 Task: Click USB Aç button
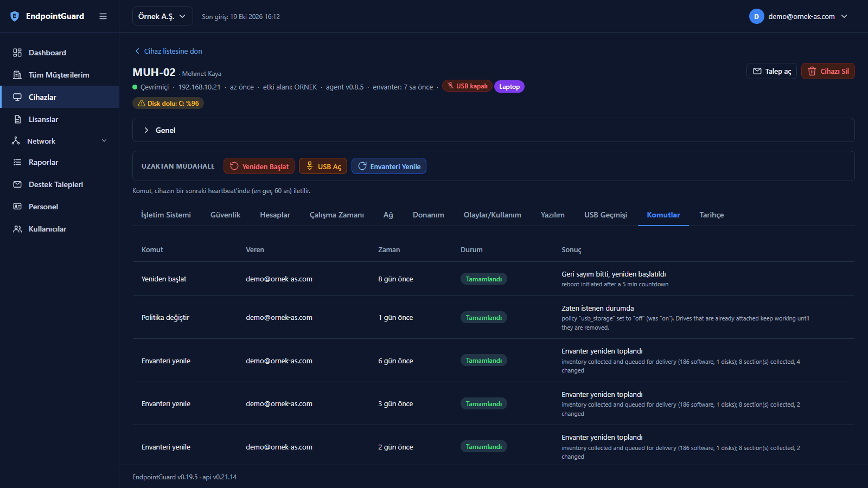click(x=323, y=166)
